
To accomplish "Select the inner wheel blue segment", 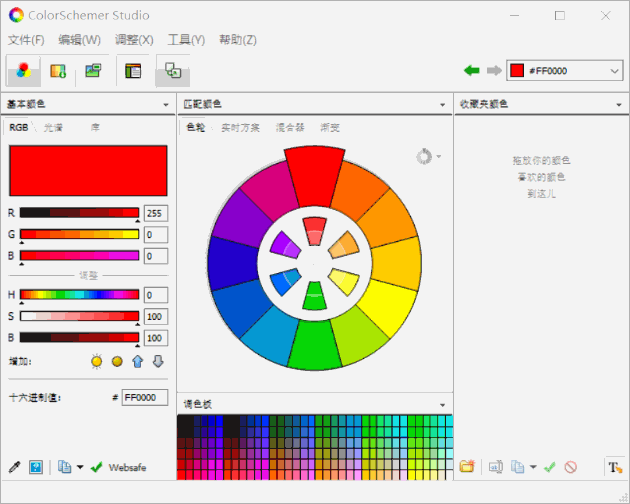I will point(284,281).
